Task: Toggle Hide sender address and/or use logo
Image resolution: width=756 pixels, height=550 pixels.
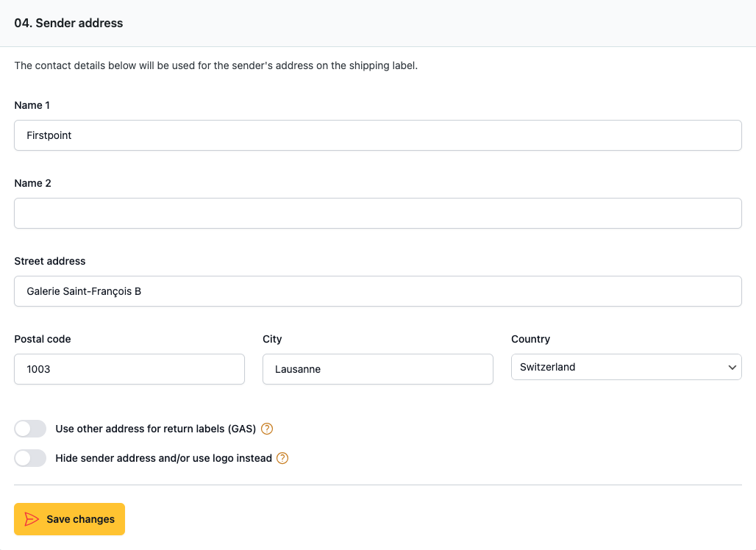Action: coord(30,458)
